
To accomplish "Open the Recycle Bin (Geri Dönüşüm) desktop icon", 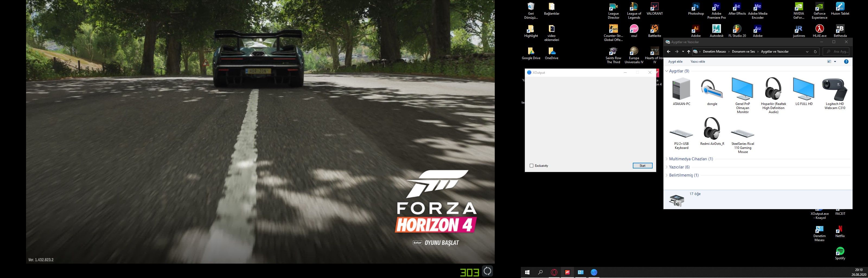I will pos(531,11).
